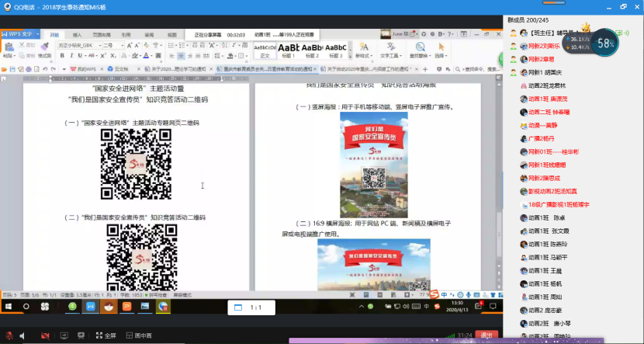Image resolution: width=644 pixels, height=344 pixels.
Task: Expand the font size 二号 dropdown
Action: [121, 46]
